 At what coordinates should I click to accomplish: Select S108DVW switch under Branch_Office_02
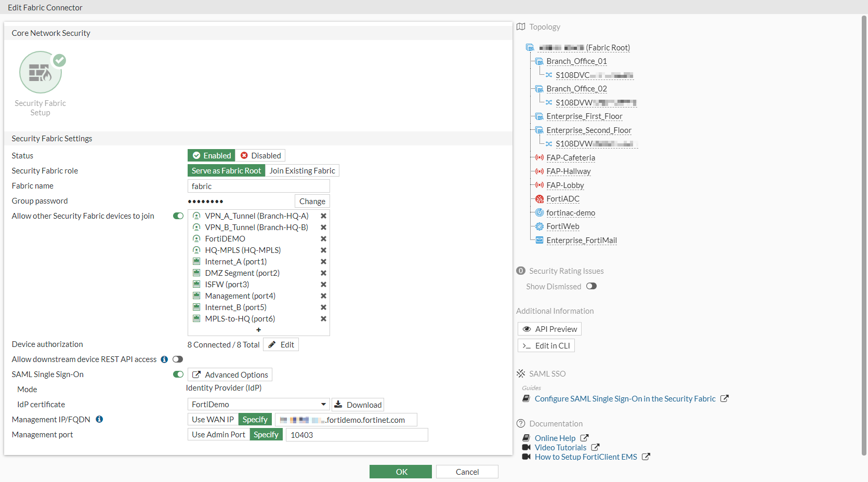[x=596, y=103]
